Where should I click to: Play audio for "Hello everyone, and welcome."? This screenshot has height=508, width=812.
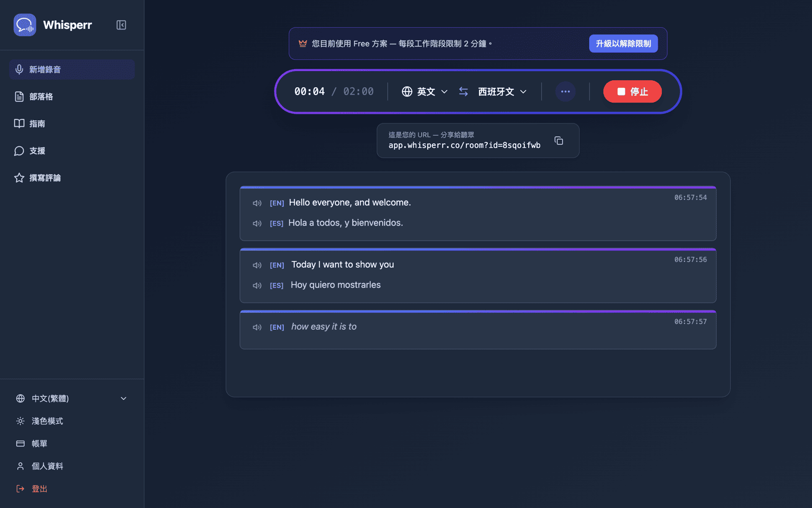click(257, 203)
